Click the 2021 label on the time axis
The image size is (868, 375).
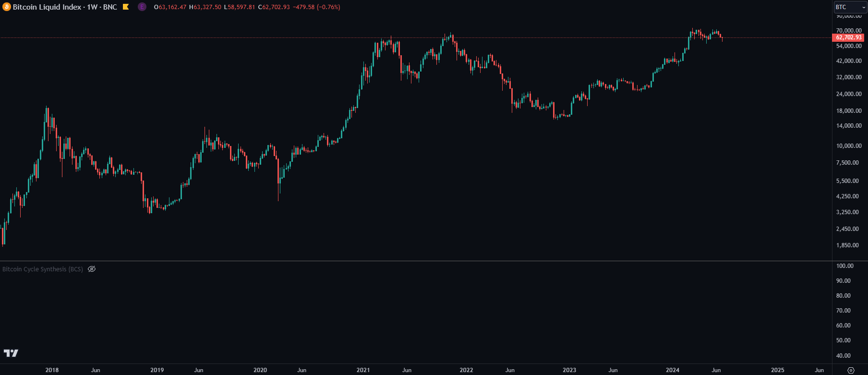363,370
